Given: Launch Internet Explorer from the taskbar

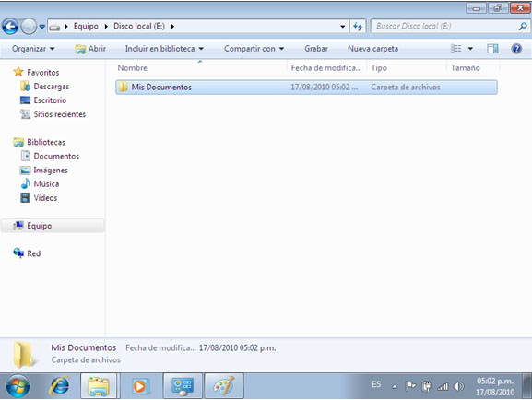Looking at the screenshot, I should 60,386.
